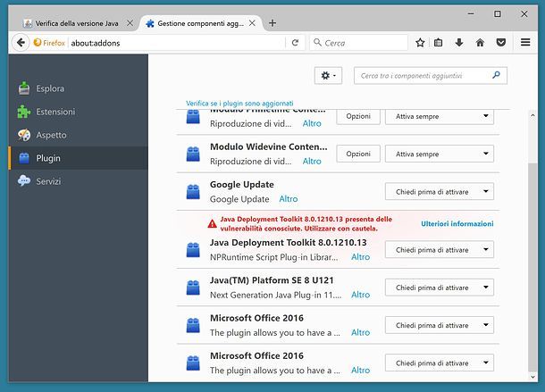This screenshot has width=545, height=392.
Task: Open Attiva sempre dropdown for Primetime module
Action: point(440,116)
